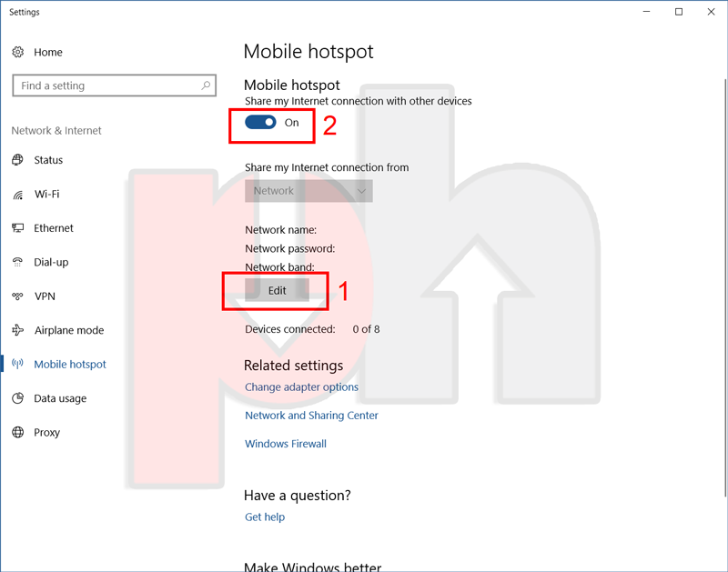This screenshot has width=728, height=572.
Task: Turn off the Mobile hotspot switch
Action: 260,123
